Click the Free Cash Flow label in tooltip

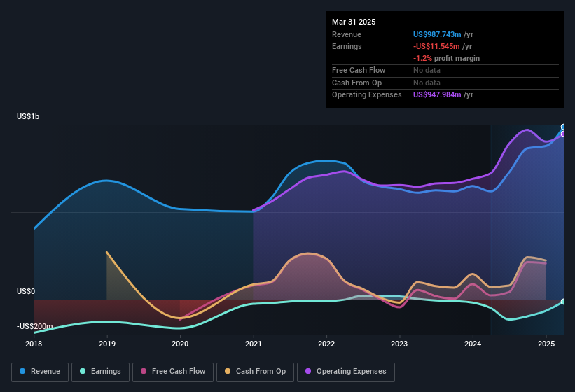click(x=359, y=70)
